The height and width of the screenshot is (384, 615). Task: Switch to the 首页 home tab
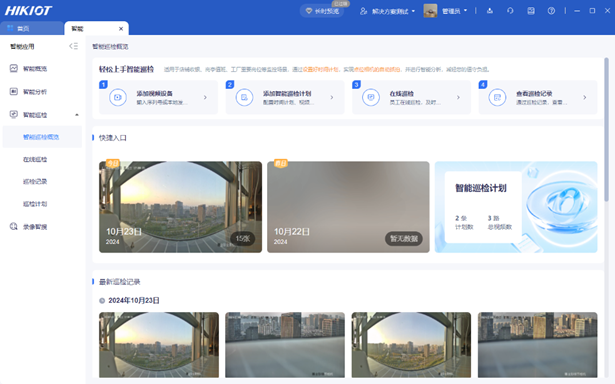click(31, 28)
